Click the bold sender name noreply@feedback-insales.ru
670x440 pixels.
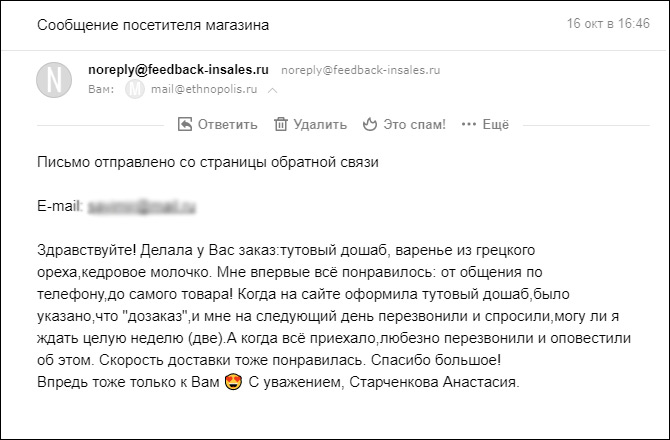[179, 69]
